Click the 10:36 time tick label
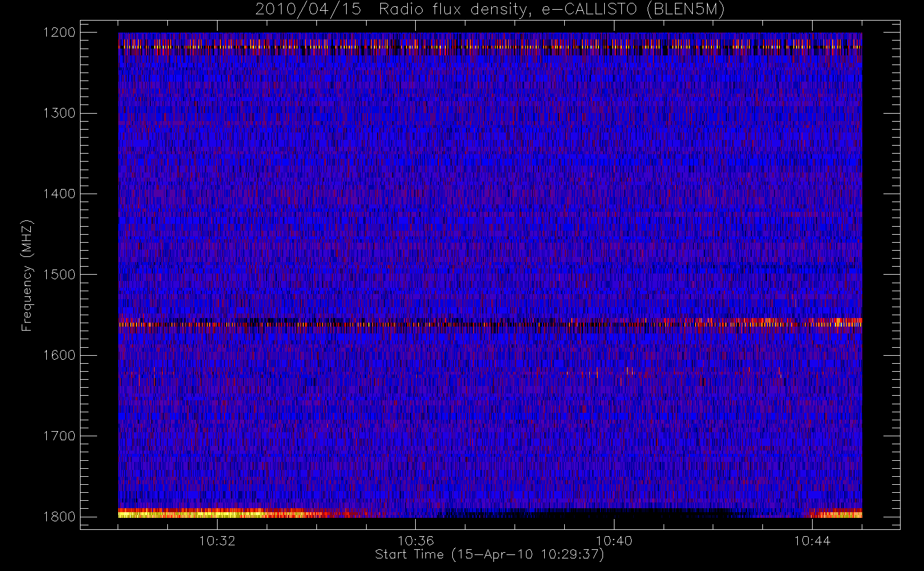 coord(416,541)
